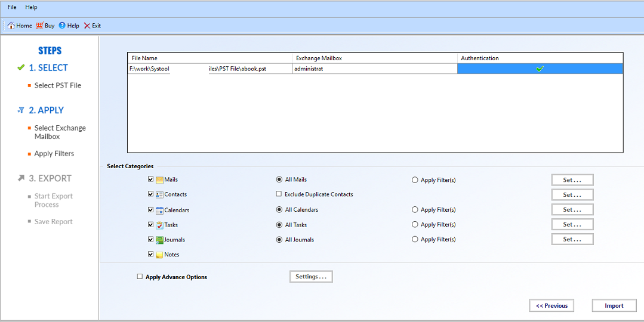Click the Apply Filters step
Viewport: 644px width, 322px height.
pos(54,153)
